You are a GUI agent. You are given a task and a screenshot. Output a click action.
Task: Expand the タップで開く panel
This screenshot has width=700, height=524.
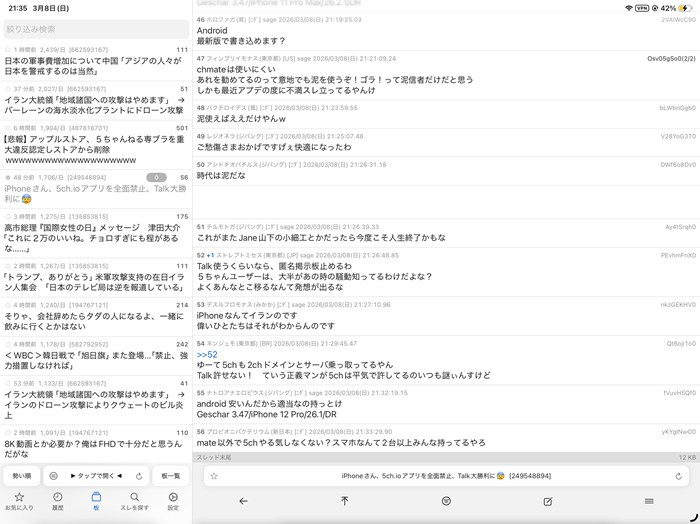tap(96, 477)
